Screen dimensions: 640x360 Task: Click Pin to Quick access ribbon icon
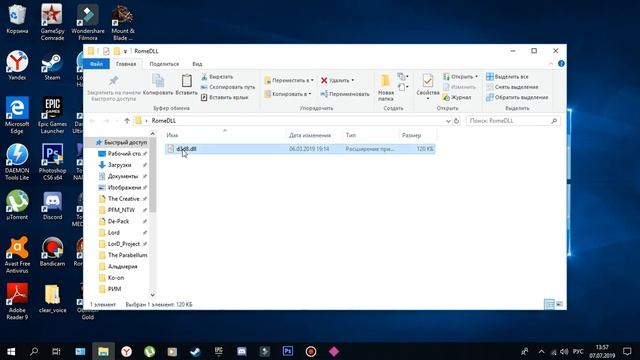click(113, 81)
